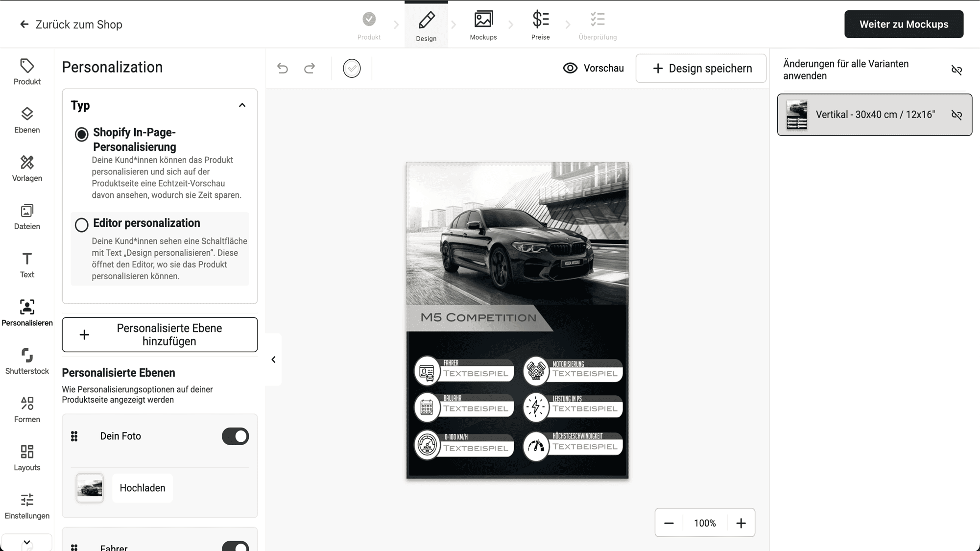The height and width of the screenshot is (551, 980).
Task: Select the M5 Competition title on canvas
Action: (x=478, y=317)
